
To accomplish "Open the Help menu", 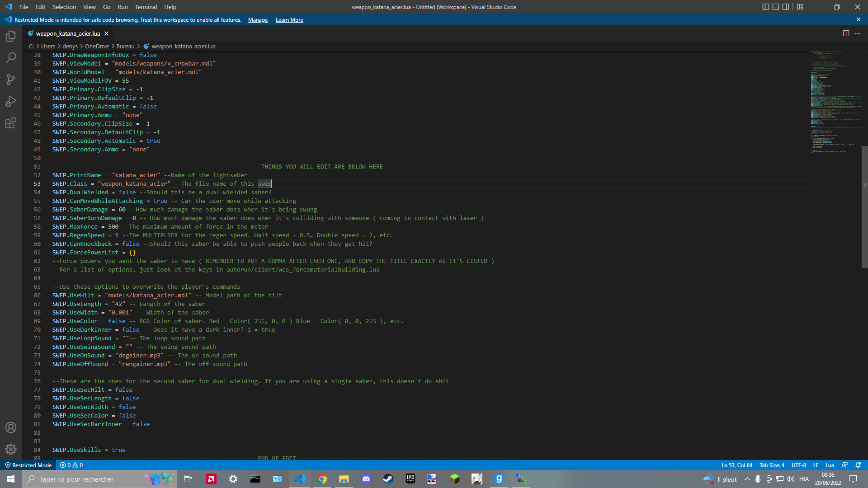I will (170, 7).
